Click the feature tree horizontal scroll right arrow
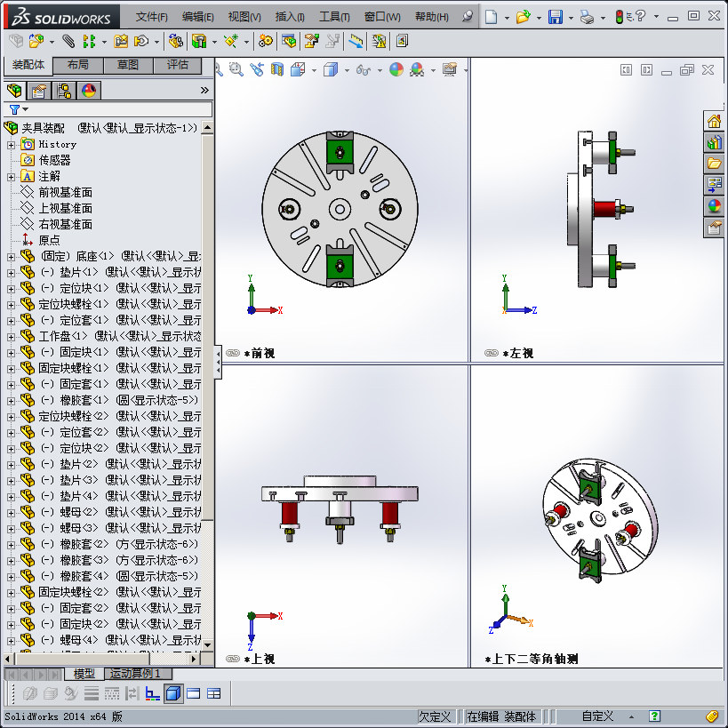The height and width of the screenshot is (728, 728). [x=194, y=659]
